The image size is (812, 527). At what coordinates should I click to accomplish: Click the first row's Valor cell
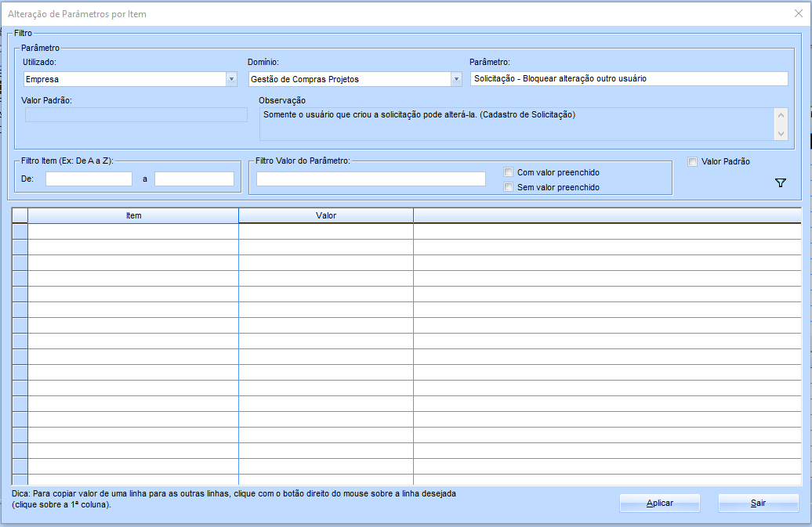click(x=326, y=231)
